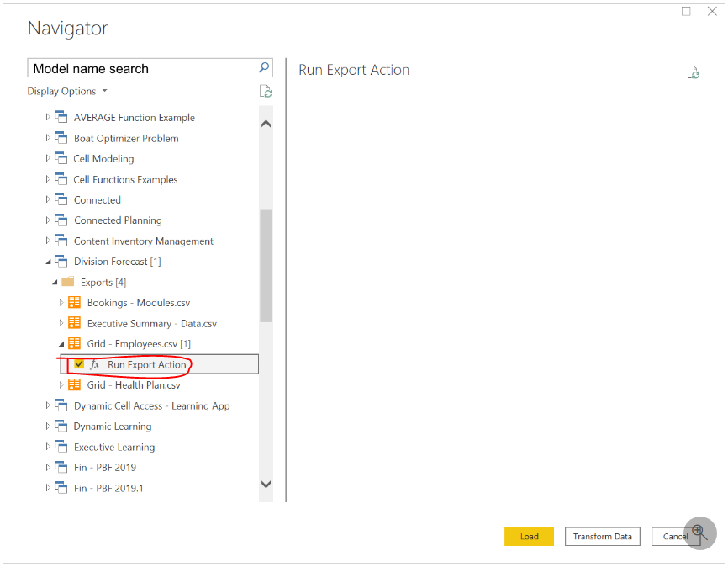Expand Content Inventory Management node

tap(47, 241)
